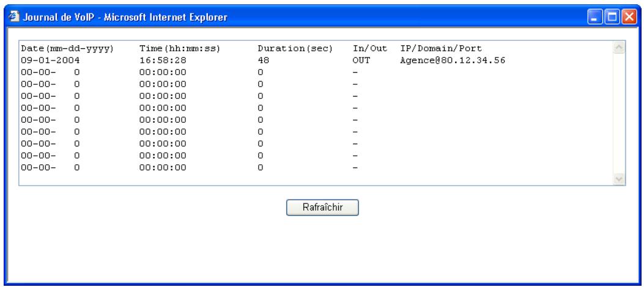Click the Internet Explorer page icon in title bar
This screenshot has height=287, width=644.
pyautogui.click(x=14, y=17)
